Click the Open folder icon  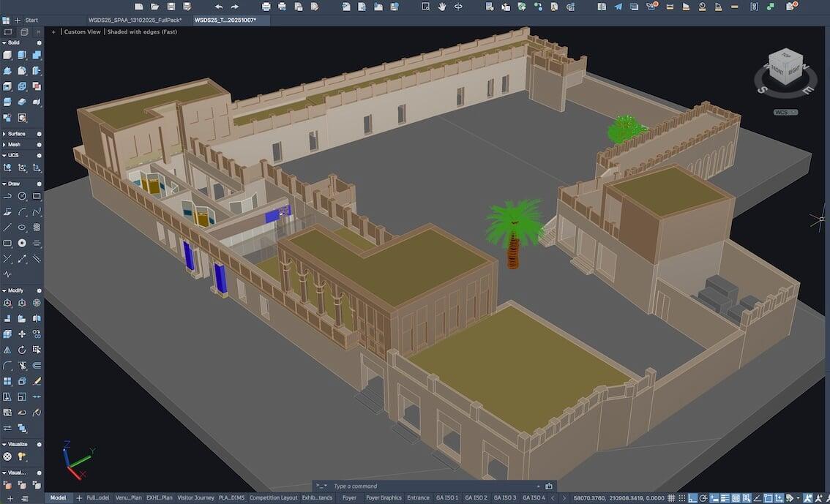click(154, 7)
